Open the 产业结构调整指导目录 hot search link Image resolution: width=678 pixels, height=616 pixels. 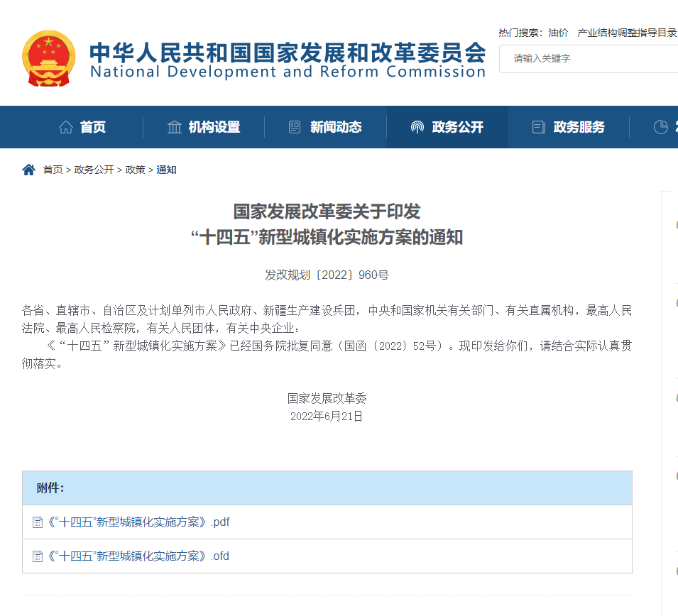[x=626, y=33]
